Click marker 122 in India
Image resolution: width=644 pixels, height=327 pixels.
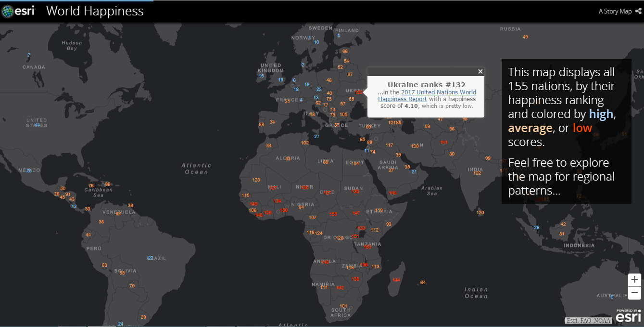(477, 173)
